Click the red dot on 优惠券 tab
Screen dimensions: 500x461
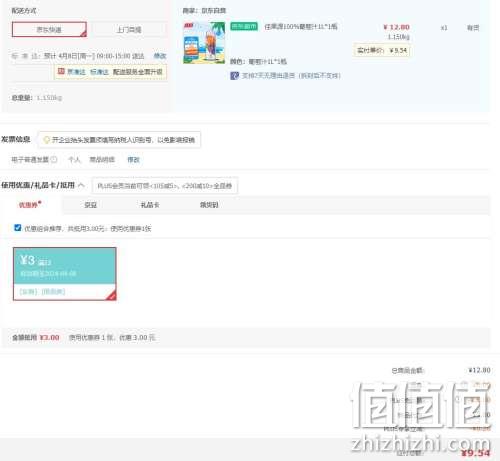click(40, 202)
